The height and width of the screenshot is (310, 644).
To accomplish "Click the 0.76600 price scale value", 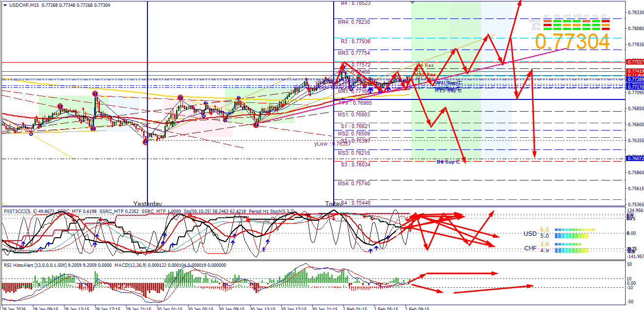I will tap(635, 124).
